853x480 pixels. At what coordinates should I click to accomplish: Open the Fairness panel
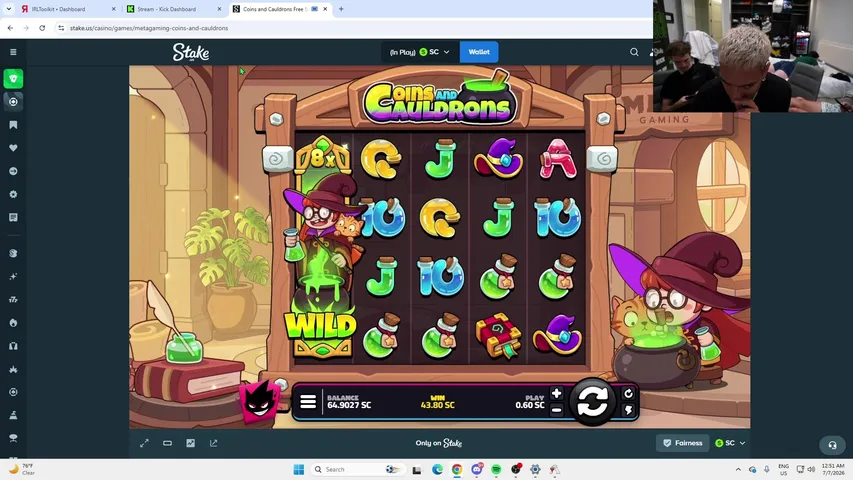pyautogui.click(x=682, y=443)
